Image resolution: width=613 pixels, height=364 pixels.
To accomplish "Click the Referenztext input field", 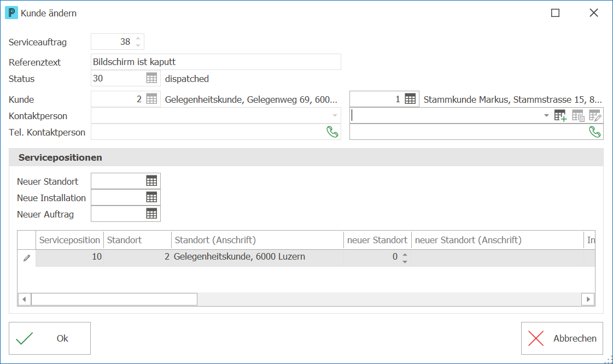I will click(216, 62).
